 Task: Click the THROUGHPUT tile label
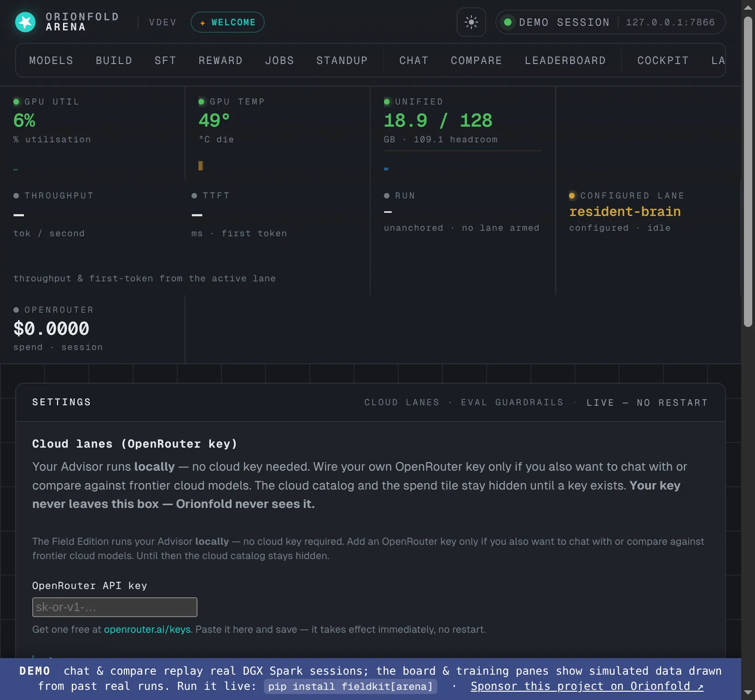coord(59,195)
